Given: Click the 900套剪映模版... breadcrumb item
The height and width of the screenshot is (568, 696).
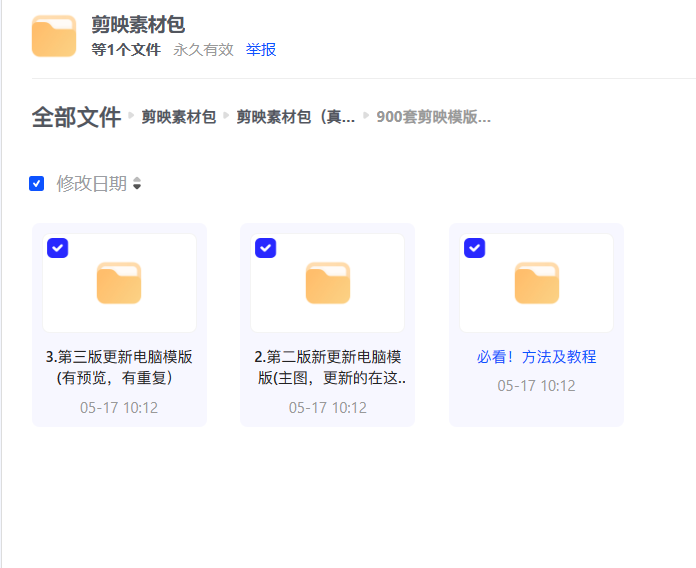Looking at the screenshot, I should (433, 117).
